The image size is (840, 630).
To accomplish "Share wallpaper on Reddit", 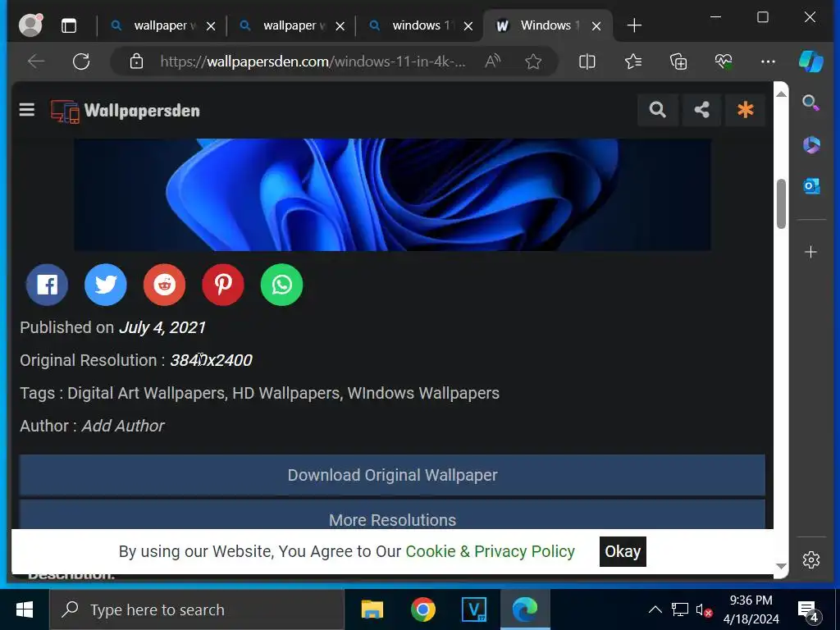I will tap(164, 285).
